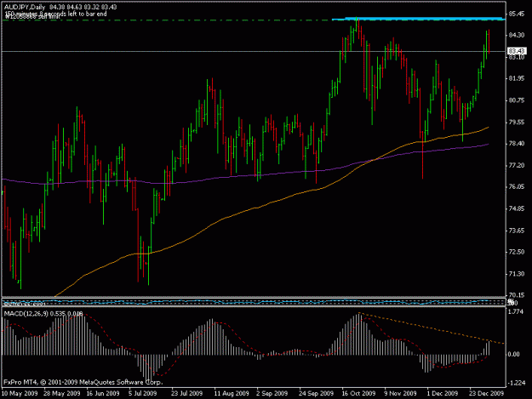The height and width of the screenshot is (399, 532).
Task: Click the 11 Aug 2009 date label
Action: [x=232, y=394]
